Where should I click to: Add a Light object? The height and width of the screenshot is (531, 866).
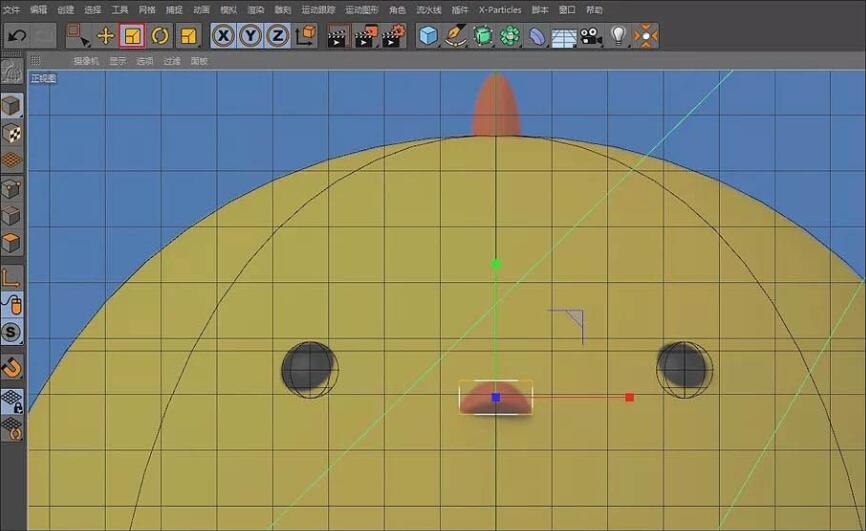[619, 36]
